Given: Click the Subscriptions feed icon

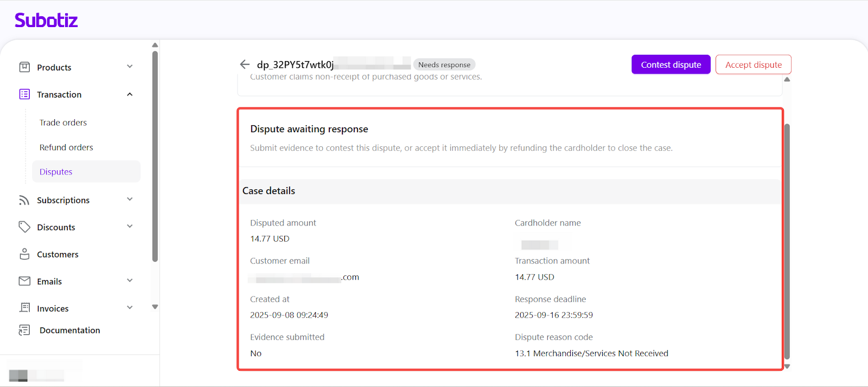Looking at the screenshot, I should (x=24, y=200).
